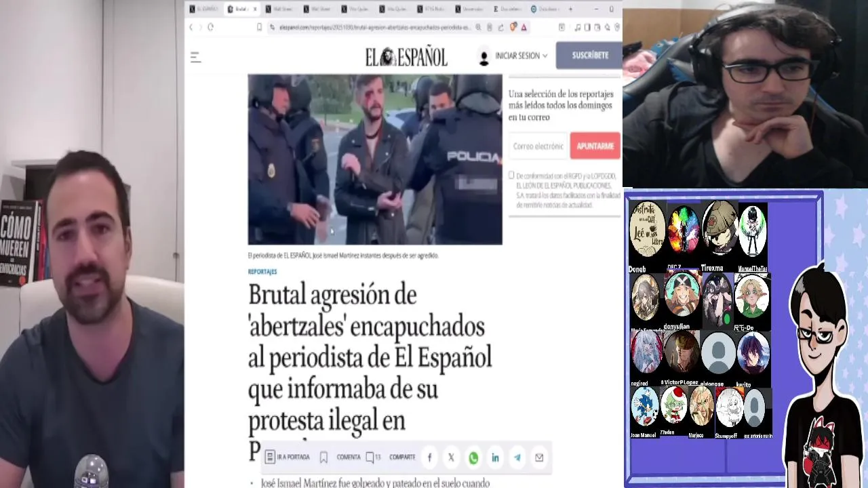Click the Brave shields lion icon
This screenshot has height=488, width=868.
513,27
